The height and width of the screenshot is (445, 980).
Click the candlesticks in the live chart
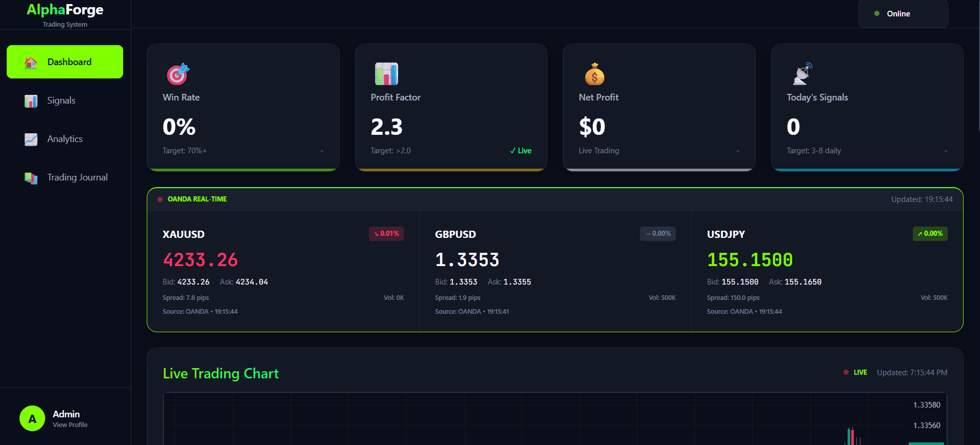tap(853, 436)
